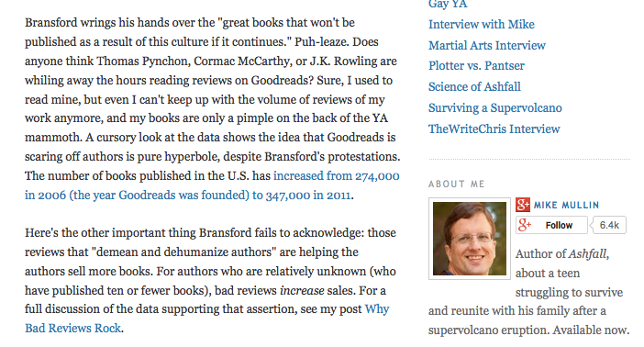Click the ABOUT ME section heading

[456, 184]
